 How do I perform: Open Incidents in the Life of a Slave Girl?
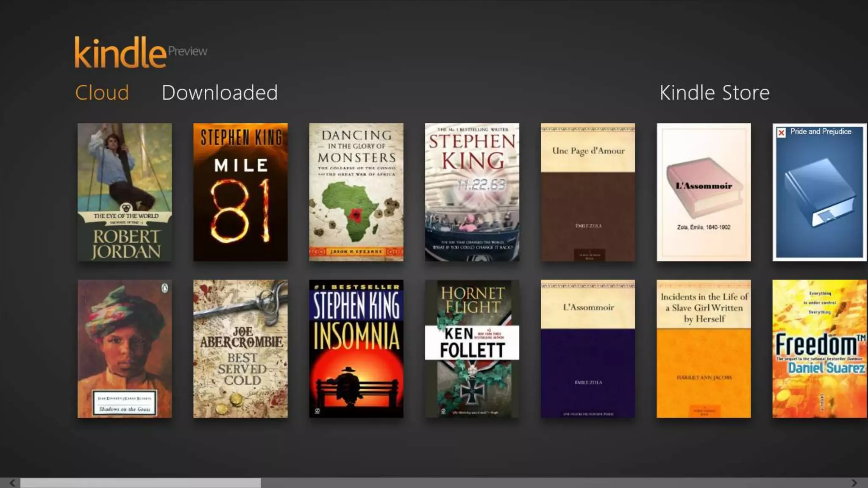704,348
